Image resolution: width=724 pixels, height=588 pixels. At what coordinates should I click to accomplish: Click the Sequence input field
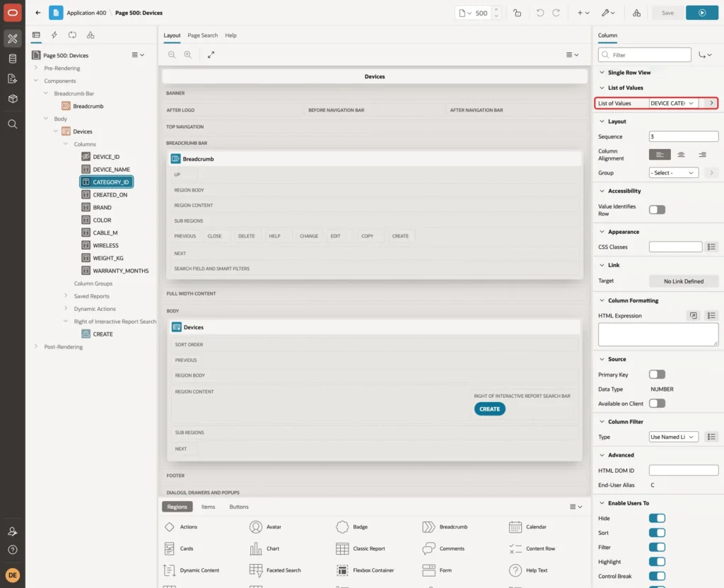pos(684,136)
